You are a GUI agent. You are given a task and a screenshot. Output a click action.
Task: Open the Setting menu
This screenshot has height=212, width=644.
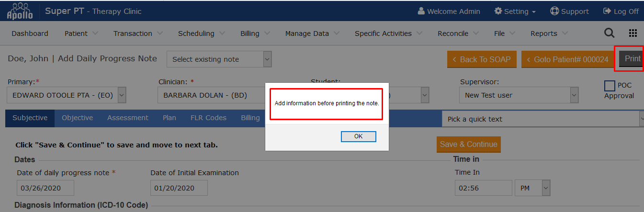coord(515,11)
